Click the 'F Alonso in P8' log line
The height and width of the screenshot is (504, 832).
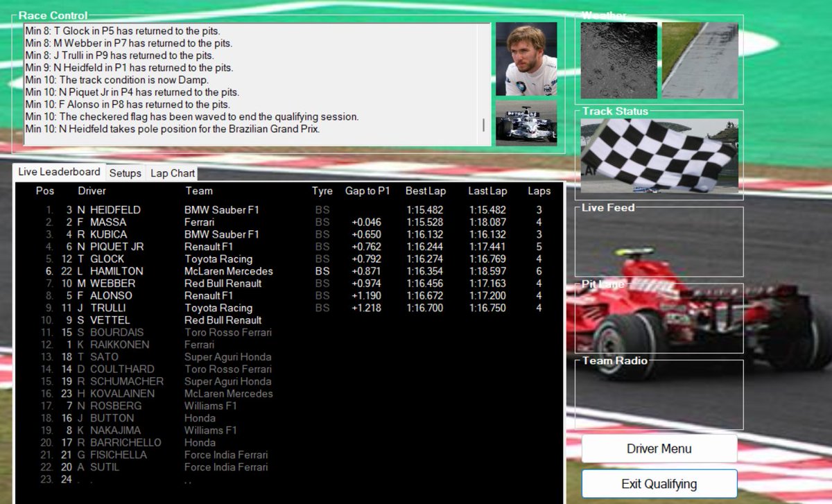pos(128,105)
